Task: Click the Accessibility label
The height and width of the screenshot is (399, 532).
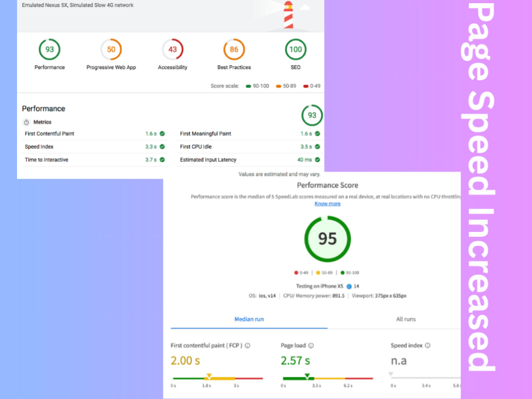Action: (173, 67)
